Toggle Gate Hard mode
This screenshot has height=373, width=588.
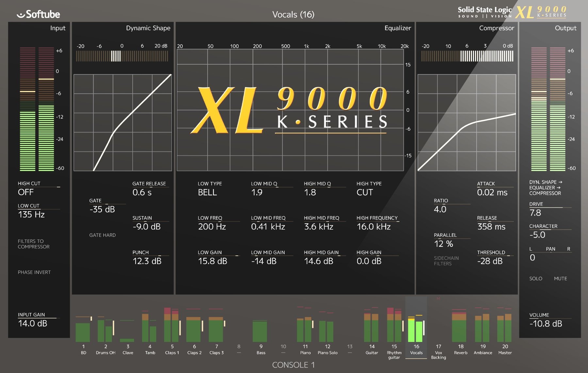tap(102, 235)
